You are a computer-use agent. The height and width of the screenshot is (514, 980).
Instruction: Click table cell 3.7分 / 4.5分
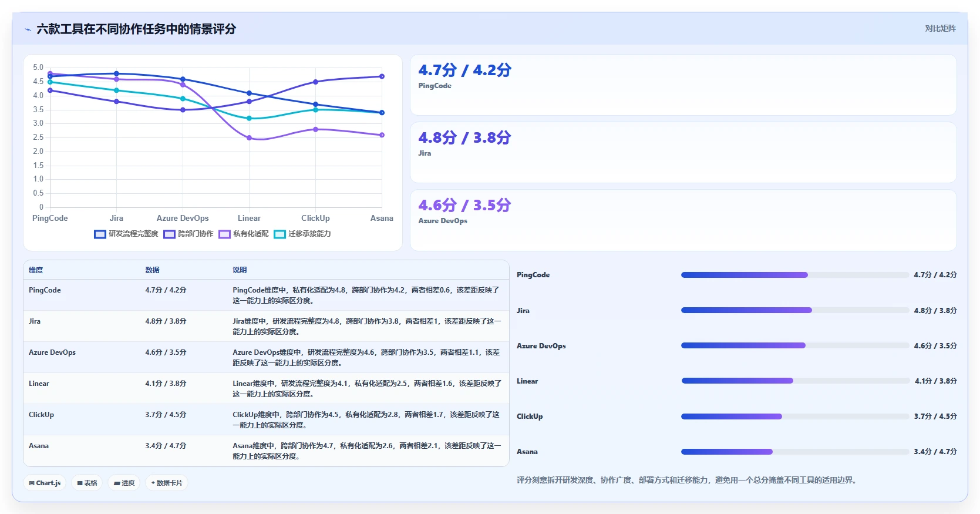tap(166, 415)
